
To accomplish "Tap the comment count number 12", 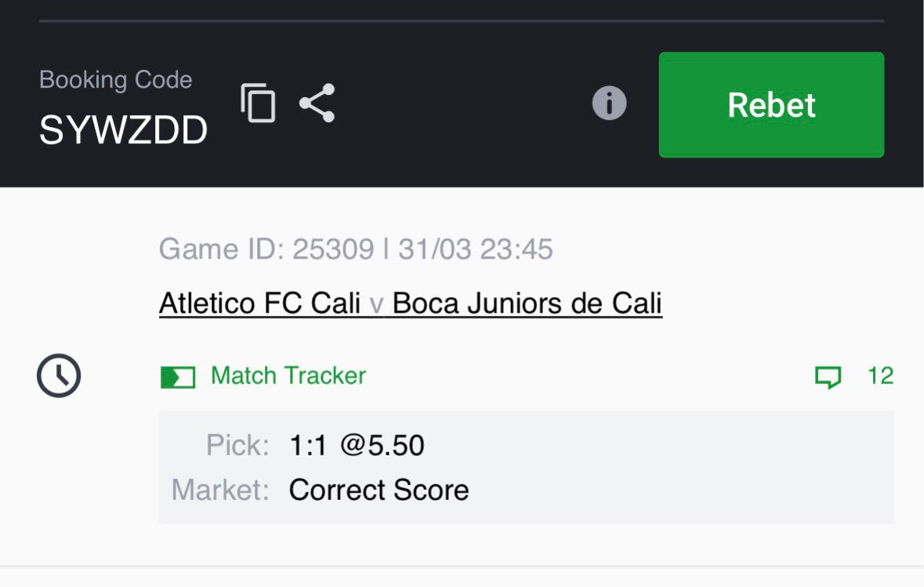I will (880, 375).
